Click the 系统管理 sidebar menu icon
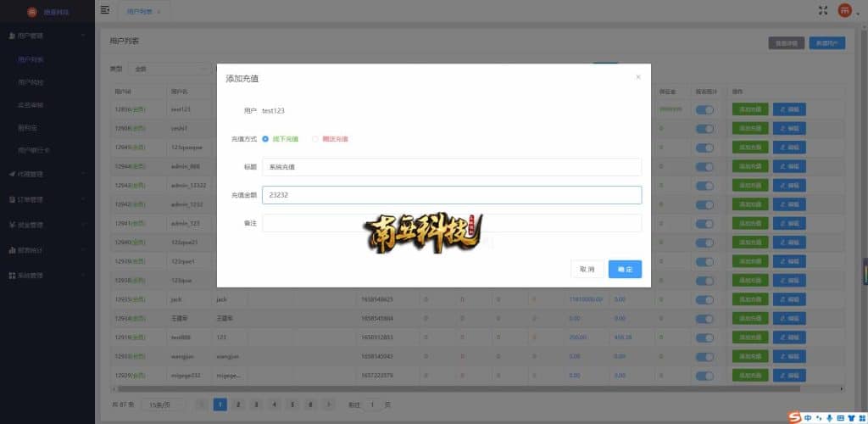The height and width of the screenshot is (424, 868). 12,275
